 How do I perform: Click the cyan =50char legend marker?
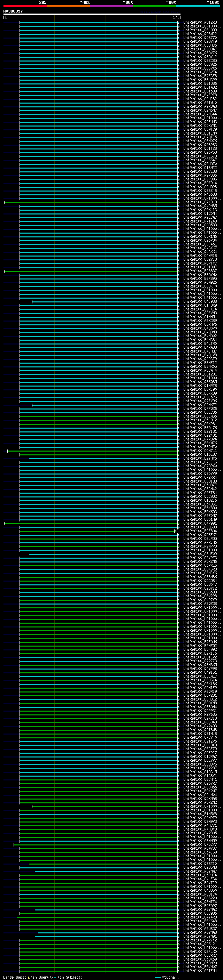(158, 977)
